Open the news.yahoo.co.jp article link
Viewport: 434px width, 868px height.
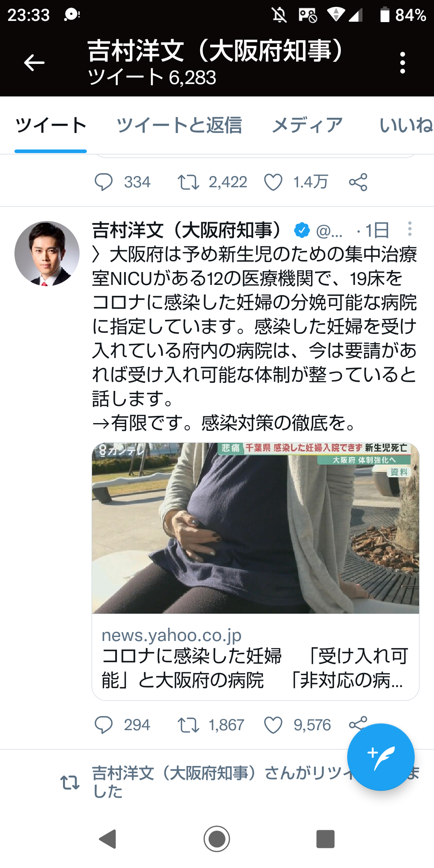click(x=256, y=657)
